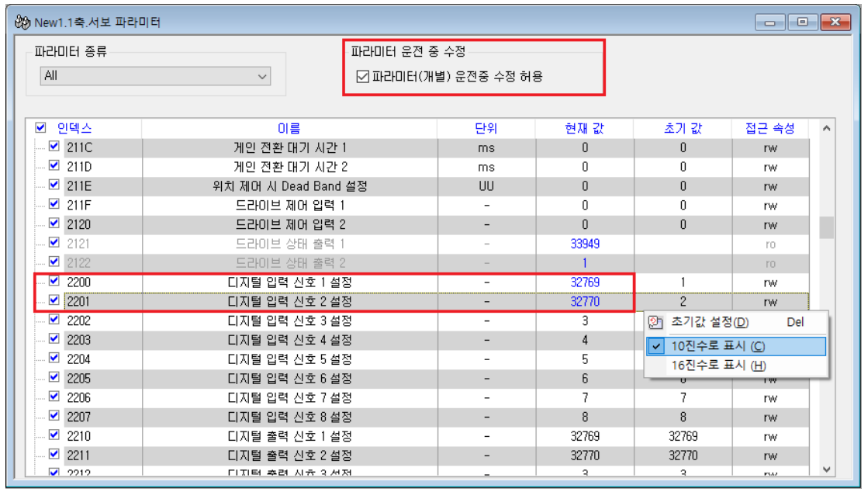The height and width of the screenshot is (492, 868).
Task: Click the 33949 value of index 2121
Action: click(x=586, y=244)
